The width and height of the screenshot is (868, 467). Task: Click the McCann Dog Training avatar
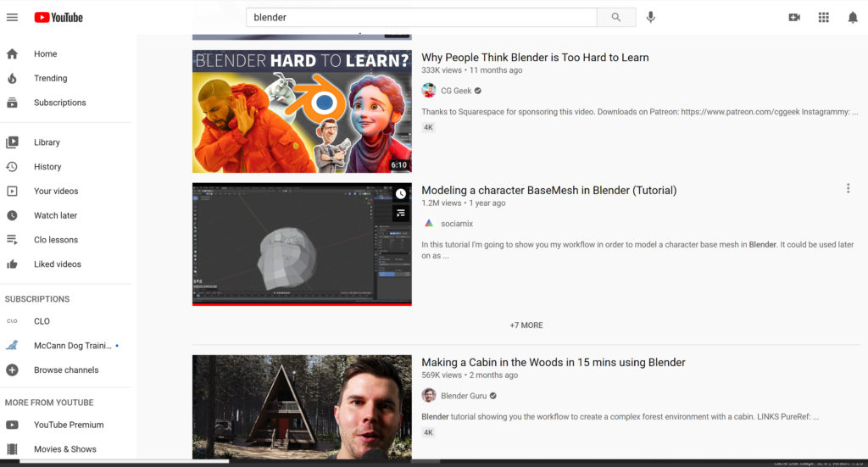click(x=12, y=345)
